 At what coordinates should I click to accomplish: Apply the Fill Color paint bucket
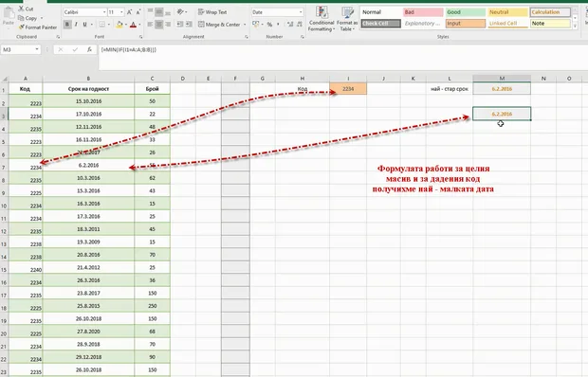pyautogui.click(x=119, y=25)
